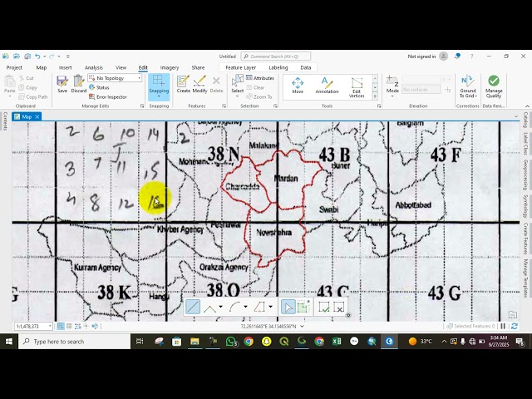Open the Share ribbon tab

pos(198,67)
